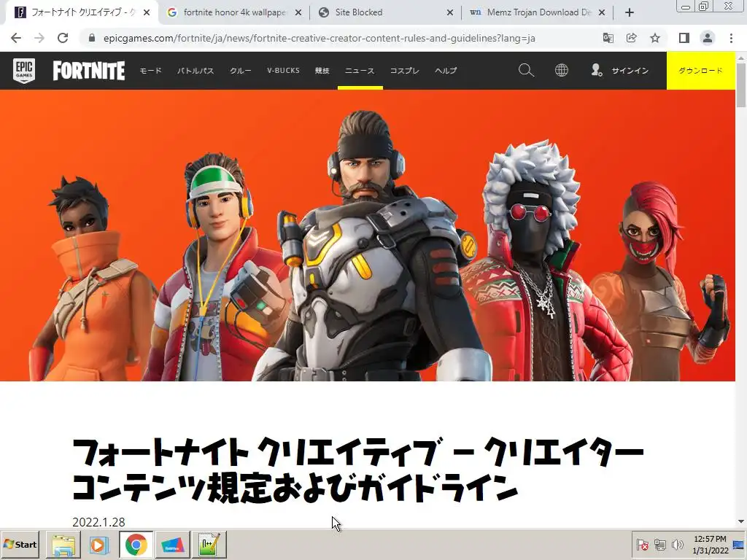Open the バトルパス menu item
The height and width of the screenshot is (560, 747).
196,71
